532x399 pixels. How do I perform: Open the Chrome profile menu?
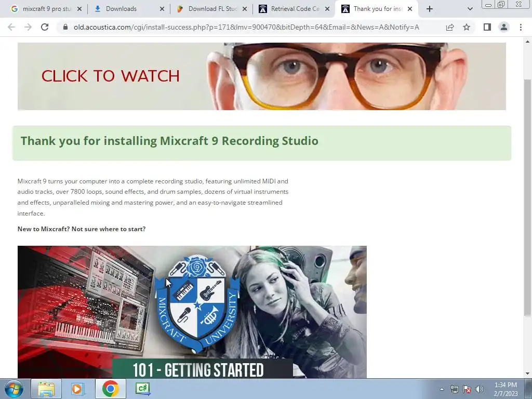click(x=504, y=27)
